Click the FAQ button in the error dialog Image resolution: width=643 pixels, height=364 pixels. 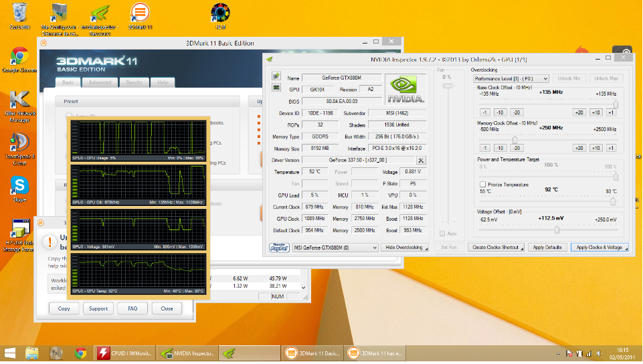point(132,308)
